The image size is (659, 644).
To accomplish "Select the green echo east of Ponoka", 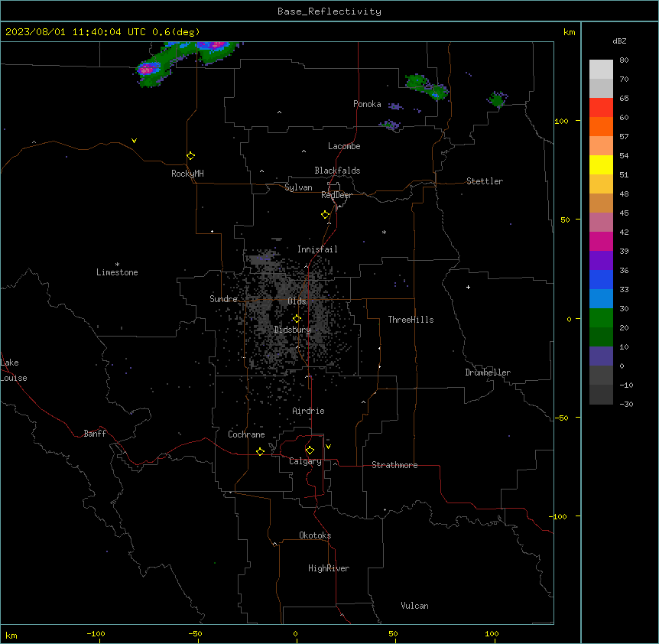I will [427, 86].
